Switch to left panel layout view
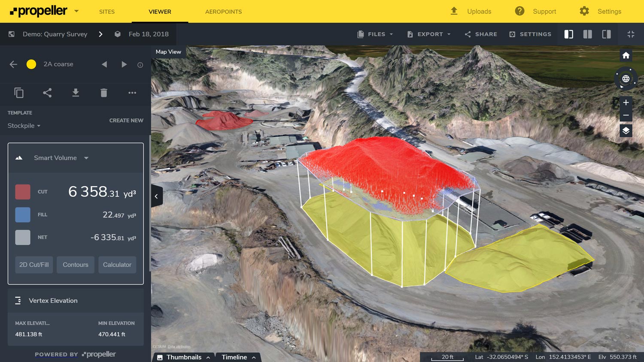 568,34
